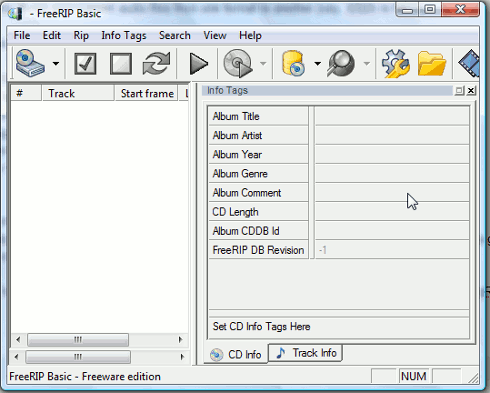This screenshot has width=490, height=393.
Task: Select all tracks with checkmark icon
Action: (x=86, y=63)
